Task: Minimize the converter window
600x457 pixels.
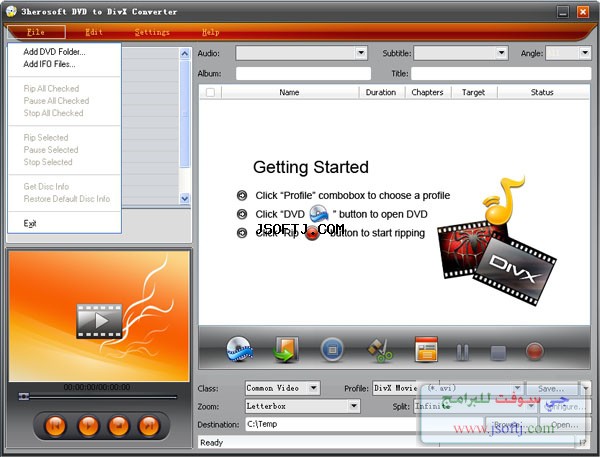Action: [562, 12]
